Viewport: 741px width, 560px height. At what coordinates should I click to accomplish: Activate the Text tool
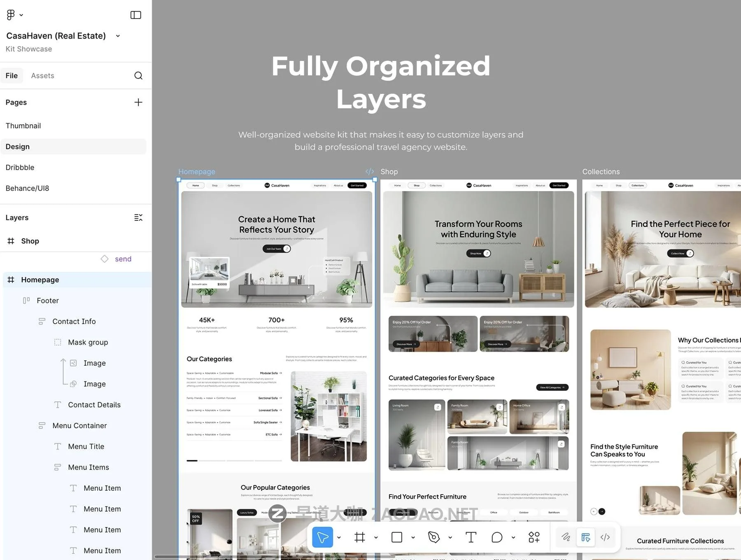click(471, 537)
